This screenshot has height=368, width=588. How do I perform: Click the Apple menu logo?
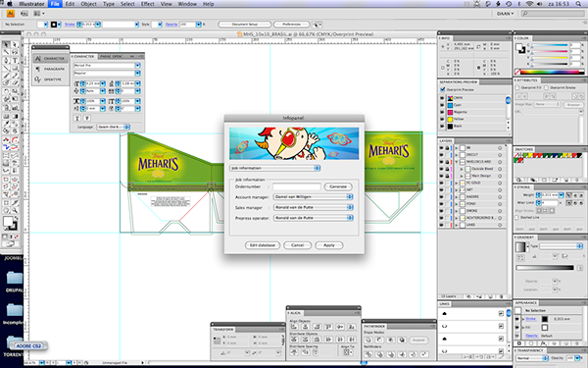tap(10, 4)
